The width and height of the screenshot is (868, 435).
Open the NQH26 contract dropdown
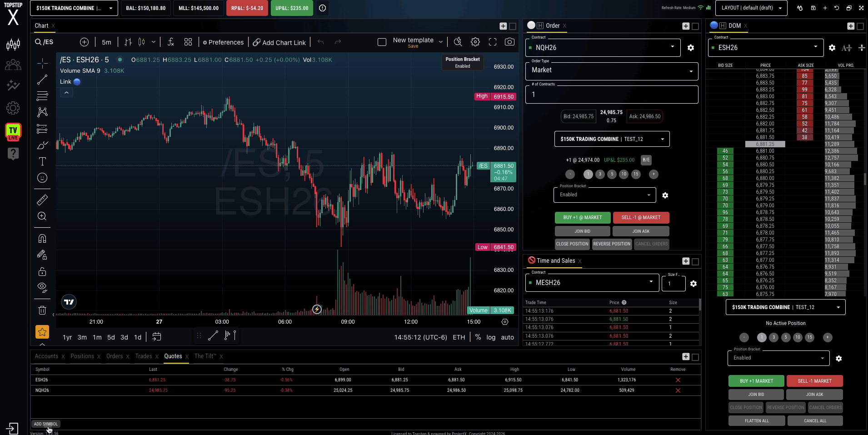point(603,48)
